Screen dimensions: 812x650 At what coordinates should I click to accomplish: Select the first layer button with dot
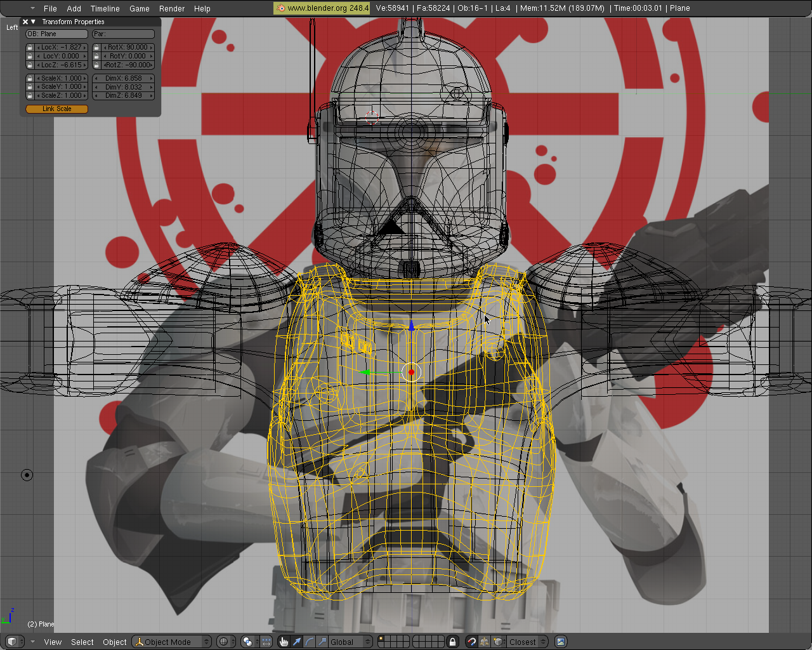(x=381, y=639)
